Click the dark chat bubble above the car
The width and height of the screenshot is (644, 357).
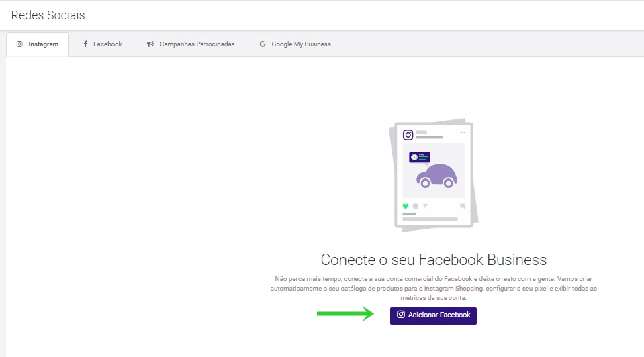[x=420, y=157]
